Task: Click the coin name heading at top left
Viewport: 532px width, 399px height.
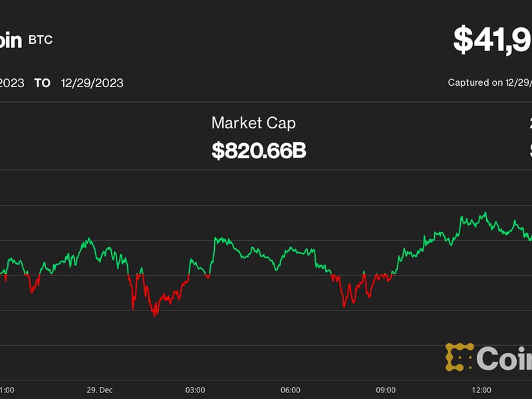Action: coord(11,40)
